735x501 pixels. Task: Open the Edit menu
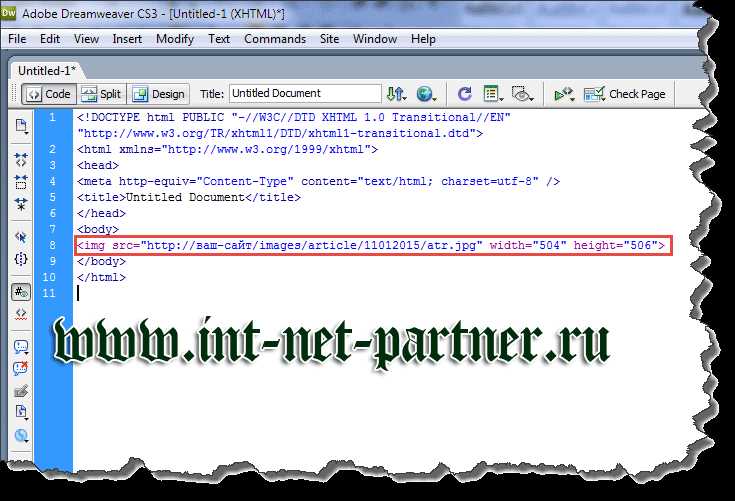[50, 39]
